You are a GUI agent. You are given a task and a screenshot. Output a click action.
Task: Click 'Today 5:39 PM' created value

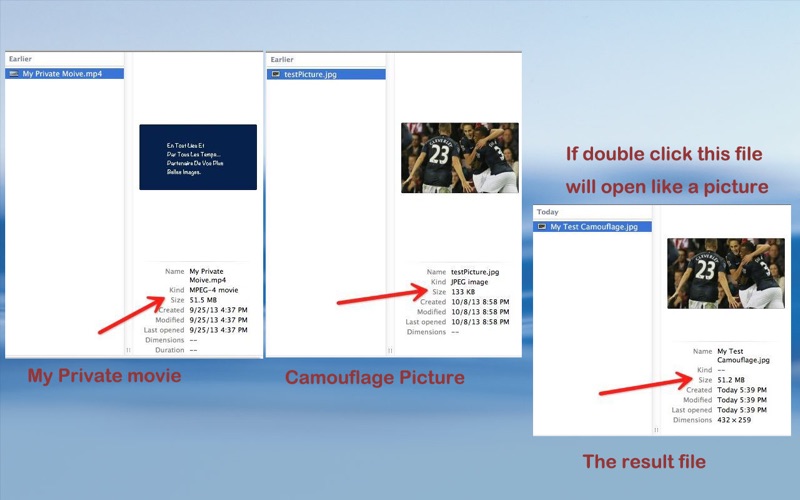coord(742,390)
